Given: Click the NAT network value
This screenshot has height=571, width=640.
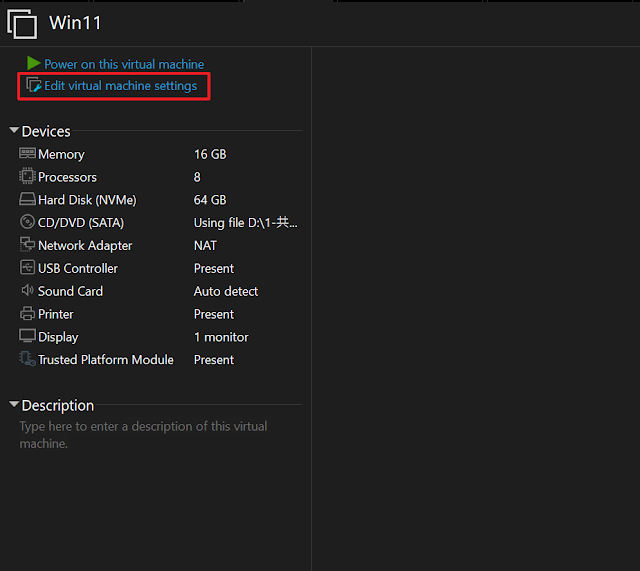Looking at the screenshot, I should point(205,246).
